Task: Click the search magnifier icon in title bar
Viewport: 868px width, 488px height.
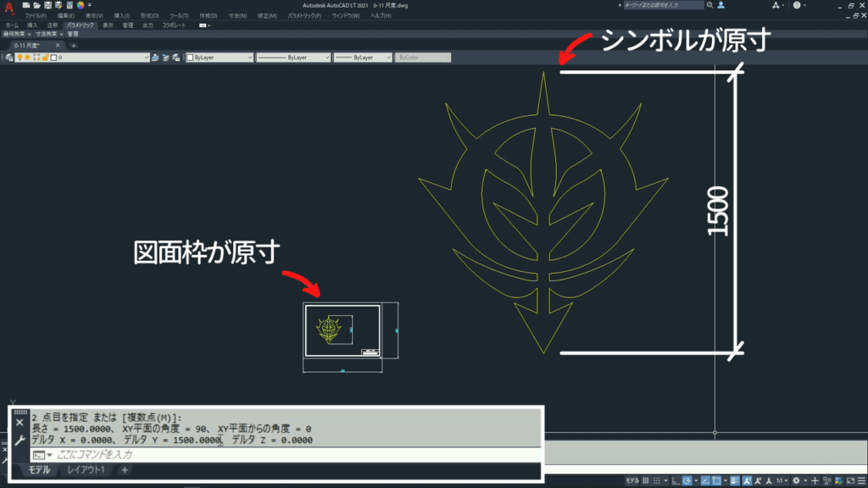Action: (x=710, y=5)
